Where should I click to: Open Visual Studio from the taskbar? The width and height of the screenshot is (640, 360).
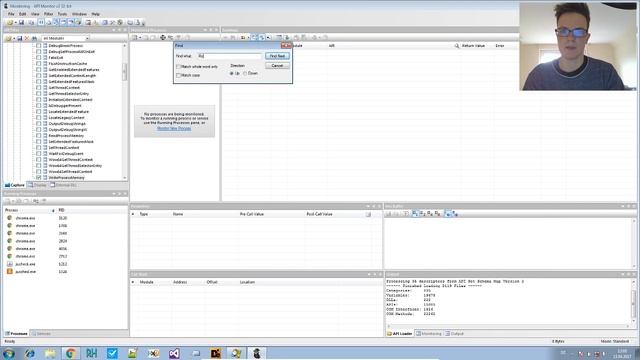tap(174, 353)
